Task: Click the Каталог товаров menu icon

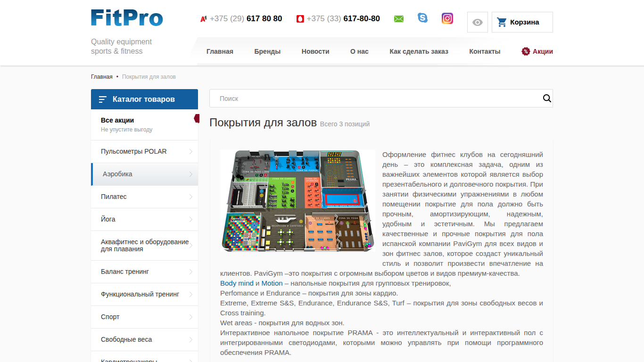Action: click(102, 99)
